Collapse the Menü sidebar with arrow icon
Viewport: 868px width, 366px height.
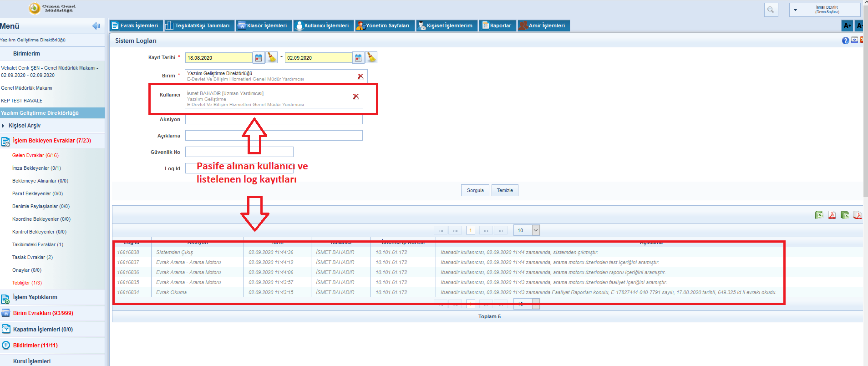96,26
